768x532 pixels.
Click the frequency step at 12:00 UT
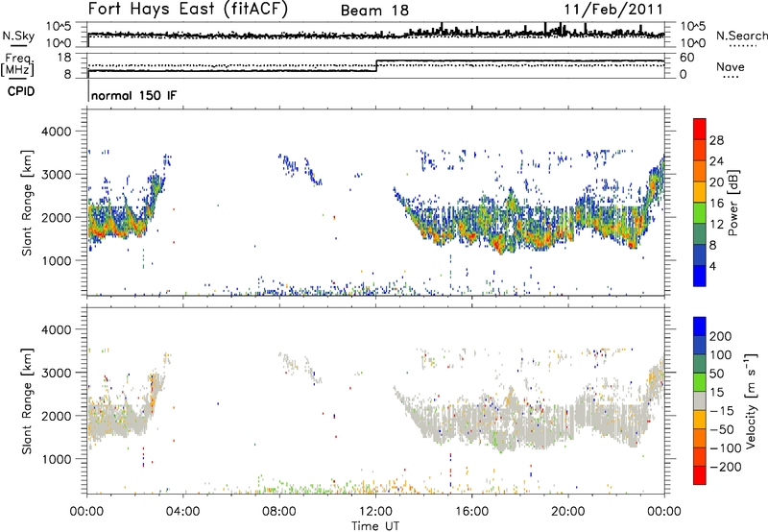click(376, 65)
